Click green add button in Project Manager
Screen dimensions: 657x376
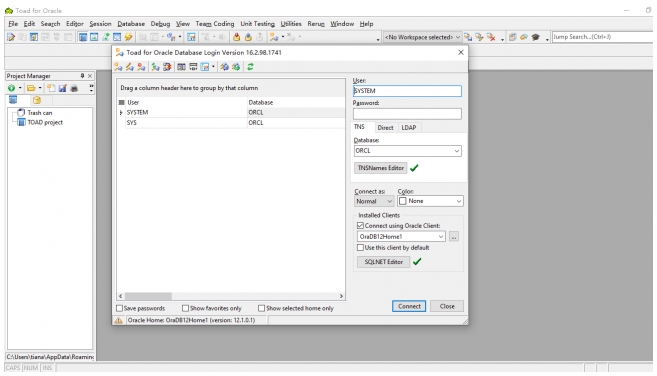click(11, 88)
